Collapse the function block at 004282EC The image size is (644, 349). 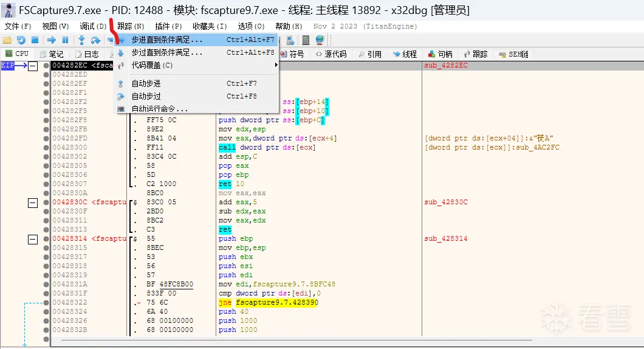[33, 66]
